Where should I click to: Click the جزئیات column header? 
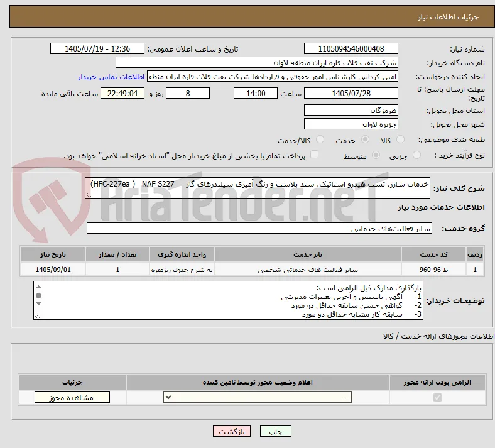click(72, 382)
